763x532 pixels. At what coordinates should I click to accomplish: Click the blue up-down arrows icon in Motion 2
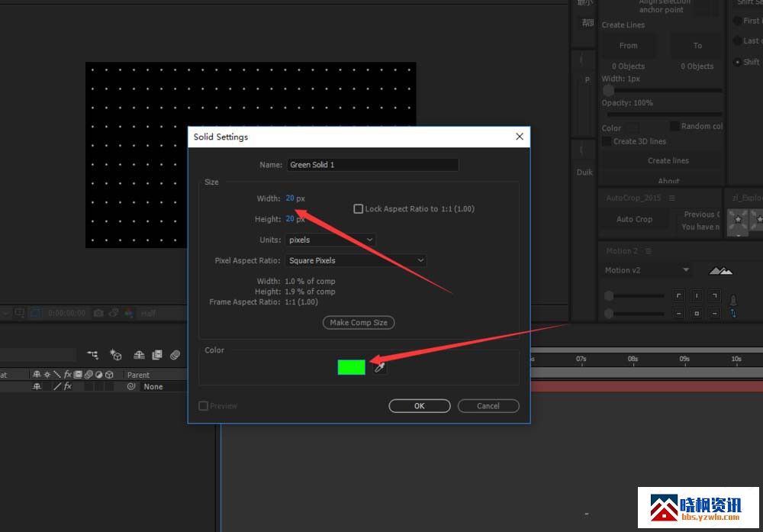point(733,314)
